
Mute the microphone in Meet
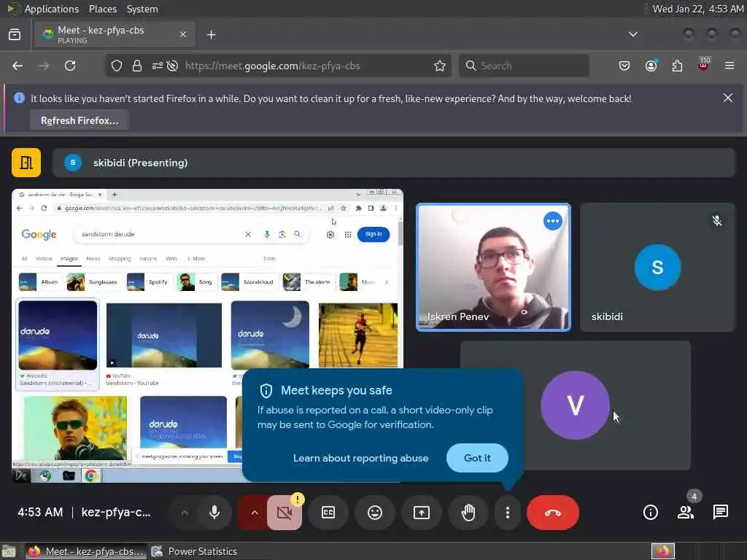(214, 513)
